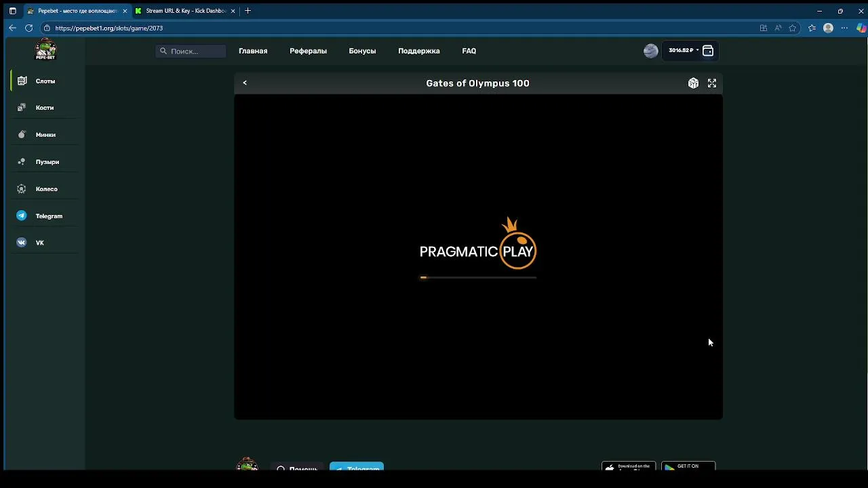868x488 pixels.
Task: Open the Copilot sidebar icon
Action: pyautogui.click(x=861, y=28)
